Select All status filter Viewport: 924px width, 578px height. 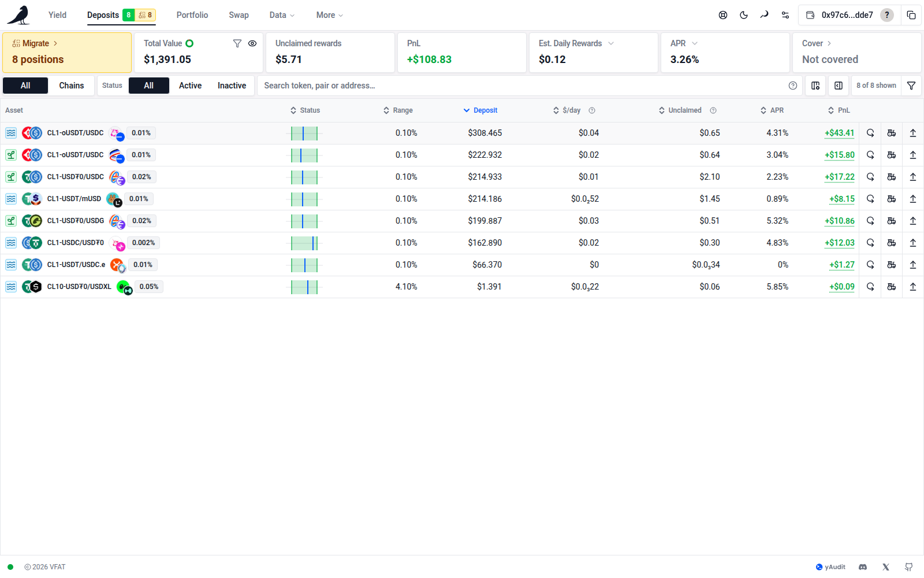tap(149, 86)
